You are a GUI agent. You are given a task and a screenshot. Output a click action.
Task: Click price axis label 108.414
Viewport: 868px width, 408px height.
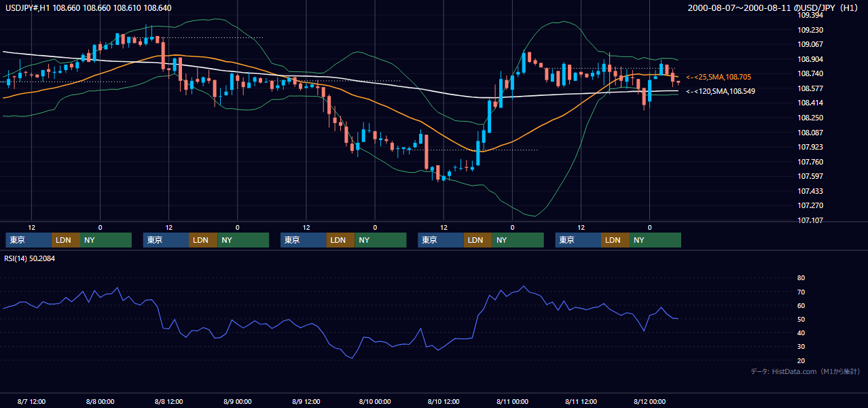(810, 103)
